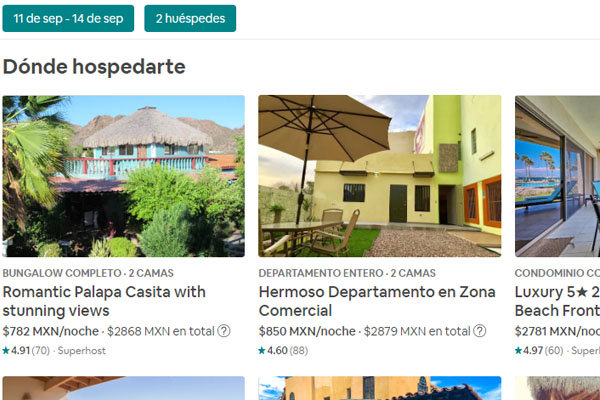Click the star rating icon next to 4.91
This screenshot has width=600, height=400.
(6, 350)
